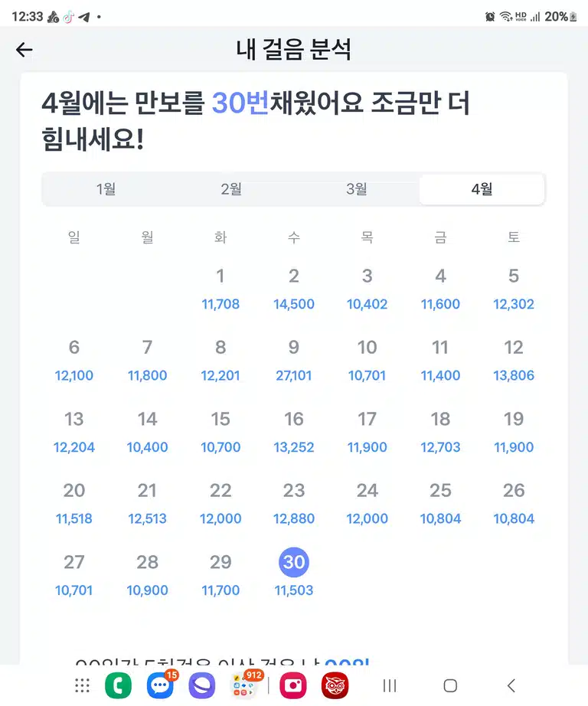The width and height of the screenshot is (588, 706).
Task: Select day 21 with 12,513 steps
Action: point(147,503)
